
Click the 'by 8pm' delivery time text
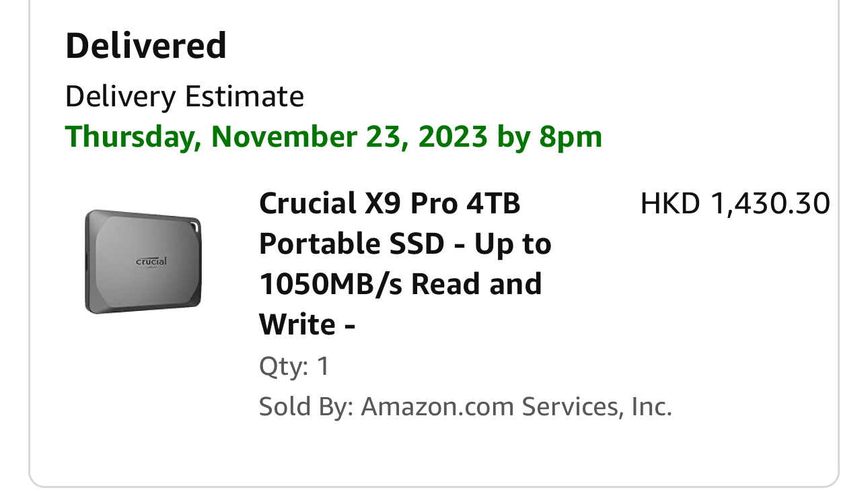pyautogui.click(x=549, y=137)
